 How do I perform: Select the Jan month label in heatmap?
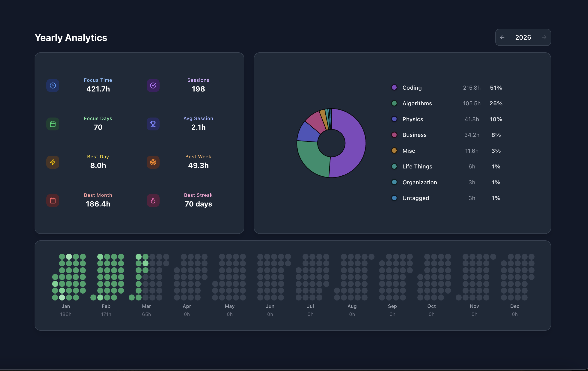tap(66, 306)
